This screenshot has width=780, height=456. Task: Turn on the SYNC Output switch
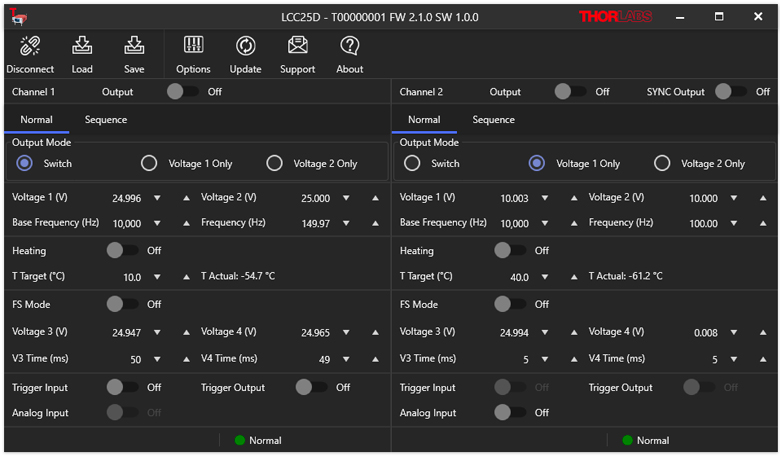(x=730, y=92)
